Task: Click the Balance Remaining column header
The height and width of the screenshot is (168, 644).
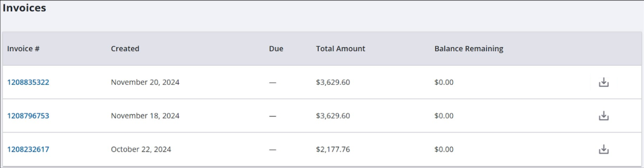Action: pos(469,48)
